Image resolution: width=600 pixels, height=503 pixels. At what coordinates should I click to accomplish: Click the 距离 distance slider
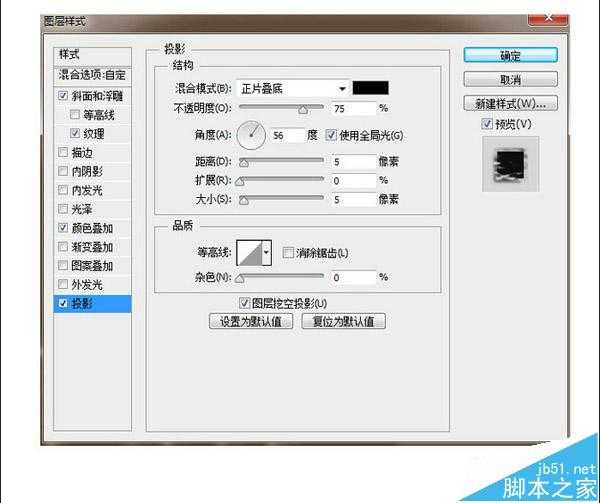pyautogui.click(x=281, y=161)
